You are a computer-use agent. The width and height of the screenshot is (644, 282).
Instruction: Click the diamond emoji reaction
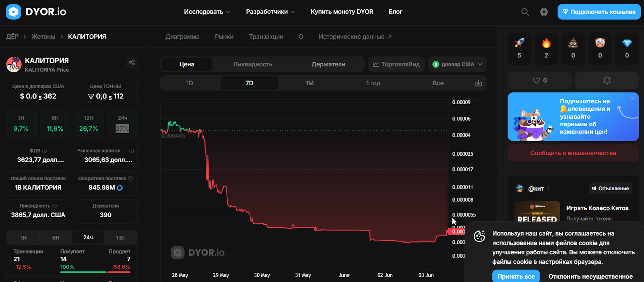coord(627,49)
